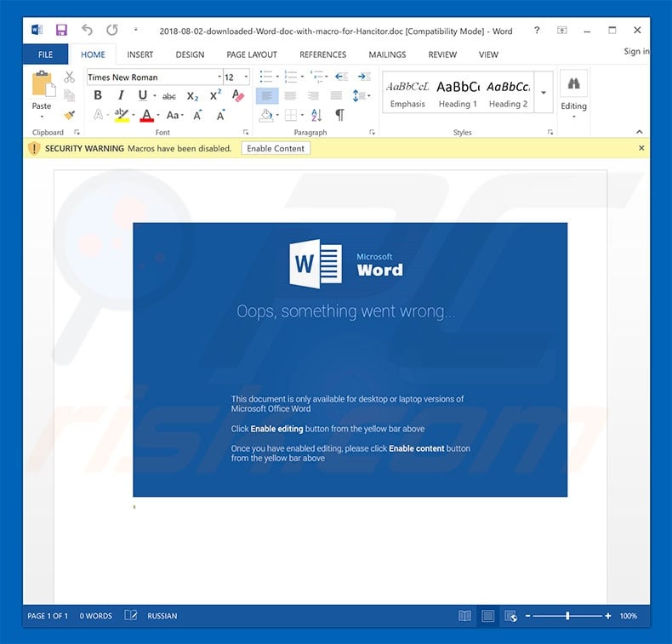Viewport: 672px width, 644px height.
Task: Click the Decrease Indent icon
Action: (x=341, y=77)
